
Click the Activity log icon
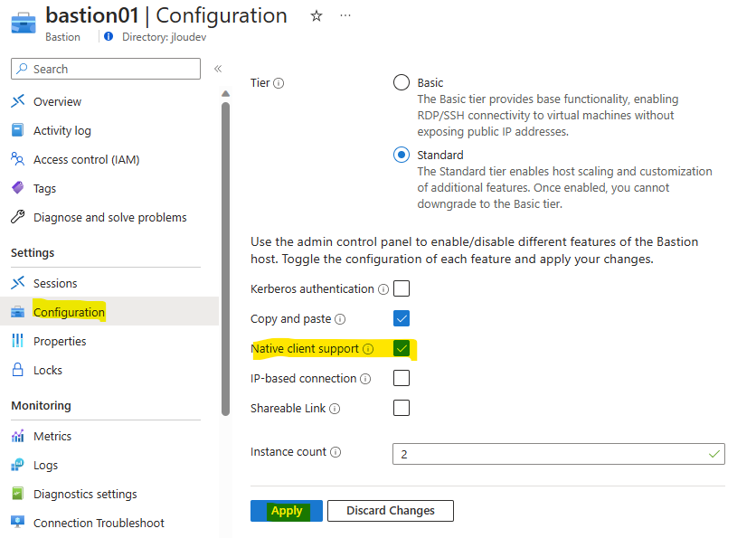[x=18, y=130]
